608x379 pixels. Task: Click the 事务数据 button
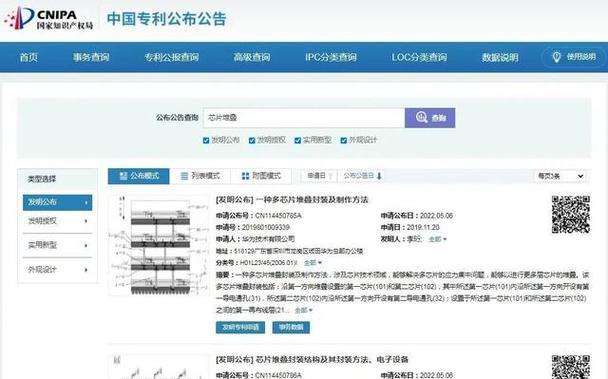(291, 327)
